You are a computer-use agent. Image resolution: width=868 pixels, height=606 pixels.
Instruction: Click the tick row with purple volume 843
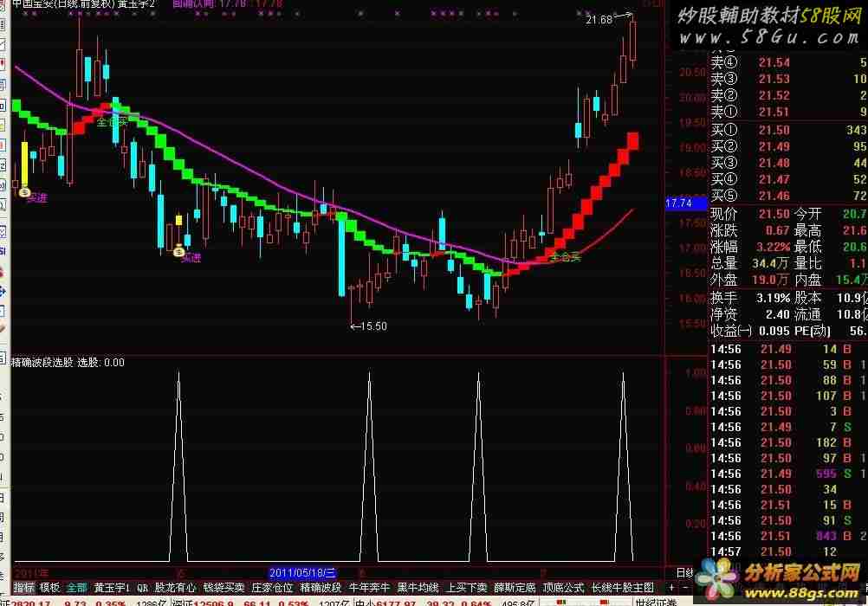pyautogui.click(x=789, y=536)
